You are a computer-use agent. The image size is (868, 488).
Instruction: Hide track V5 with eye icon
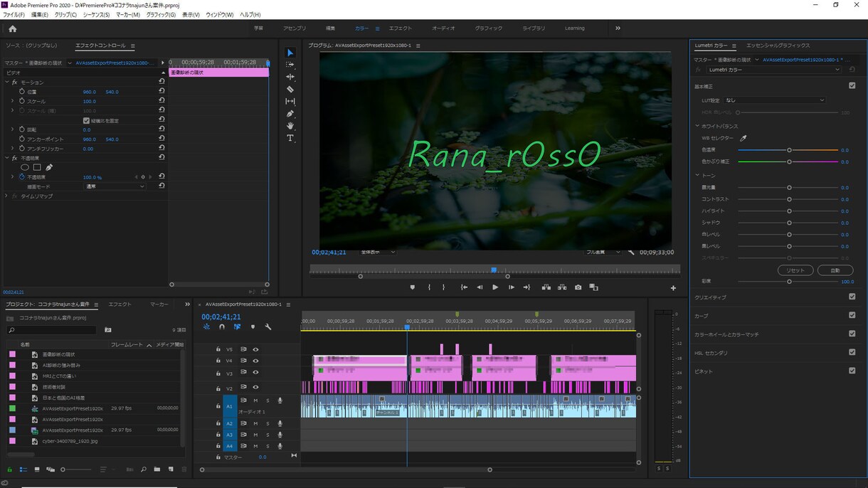pos(255,349)
